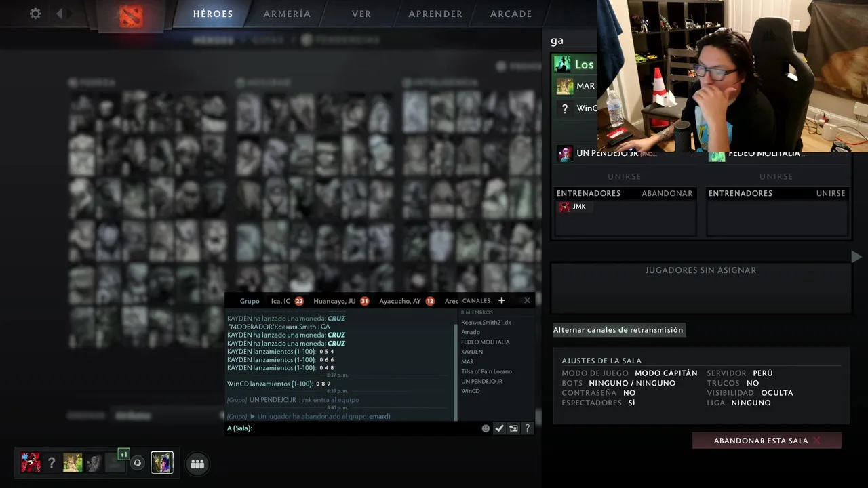Image resolution: width=868 pixels, height=488 pixels.
Task: Click MAR player avatar in team
Action: [x=565, y=86]
